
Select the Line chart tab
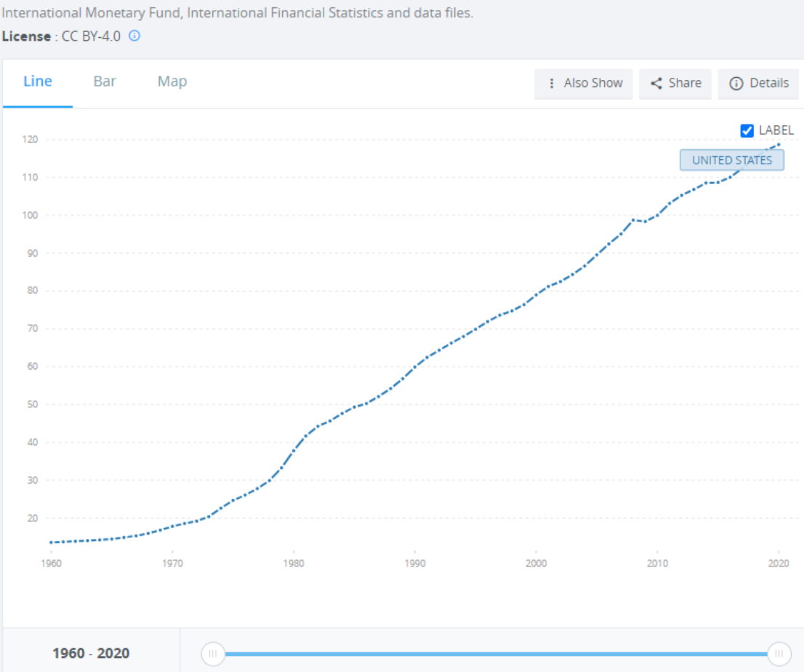(37, 81)
